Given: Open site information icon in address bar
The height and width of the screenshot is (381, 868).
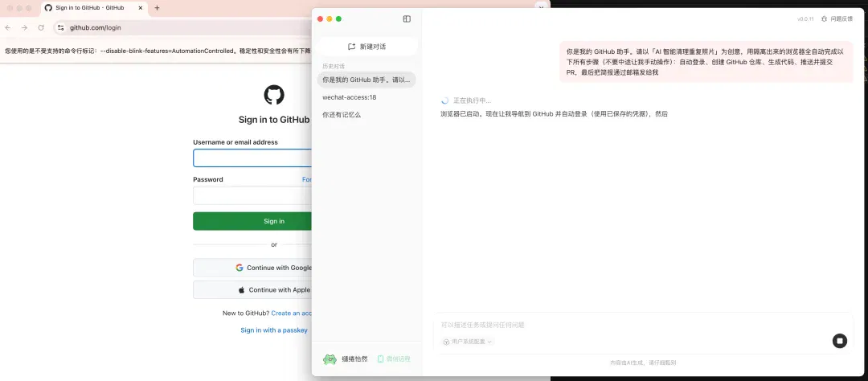Looking at the screenshot, I should pyautogui.click(x=61, y=27).
